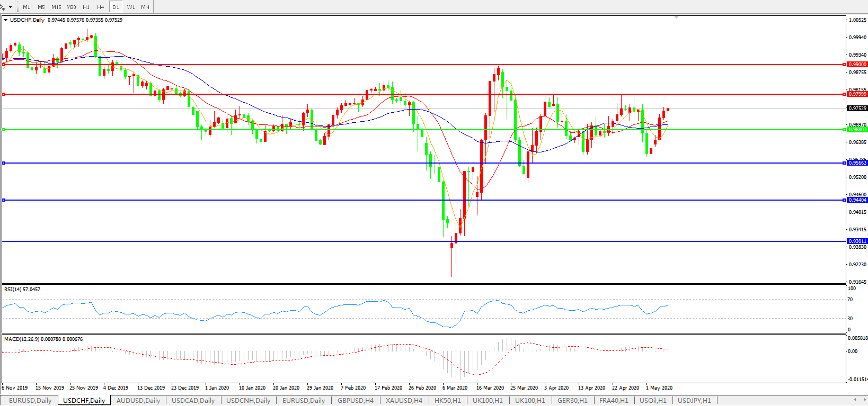This screenshot has height=406, width=868.
Task: Choose the MN monthly timeframe
Action: click(x=145, y=7)
